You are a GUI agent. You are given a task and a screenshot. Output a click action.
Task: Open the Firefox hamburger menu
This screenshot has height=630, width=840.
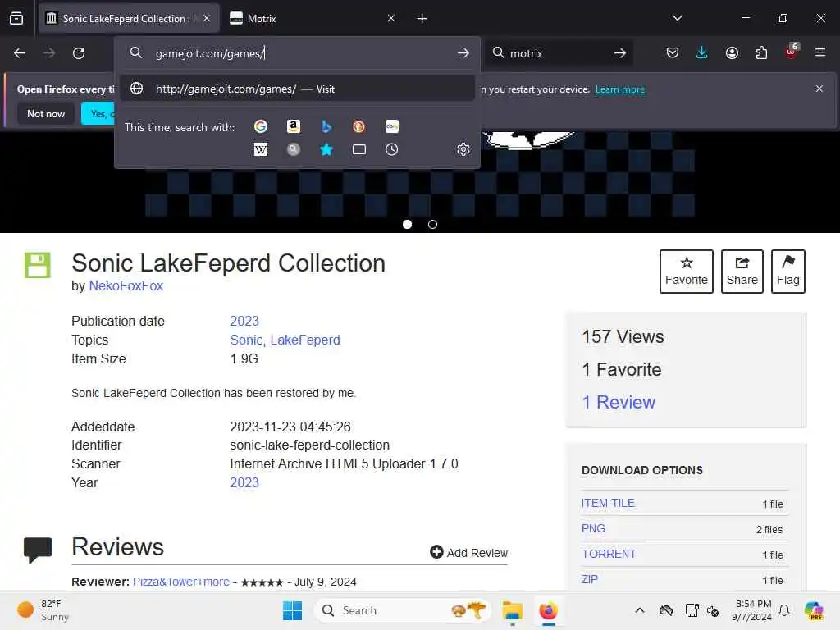click(820, 52)
